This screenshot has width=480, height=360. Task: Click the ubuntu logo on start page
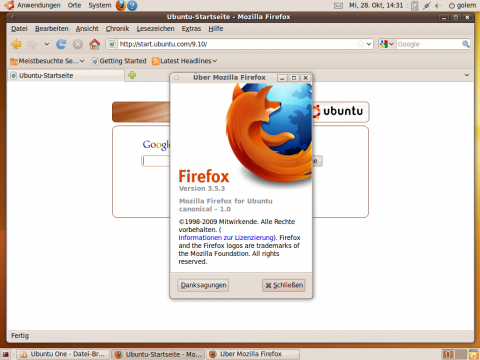339,111
